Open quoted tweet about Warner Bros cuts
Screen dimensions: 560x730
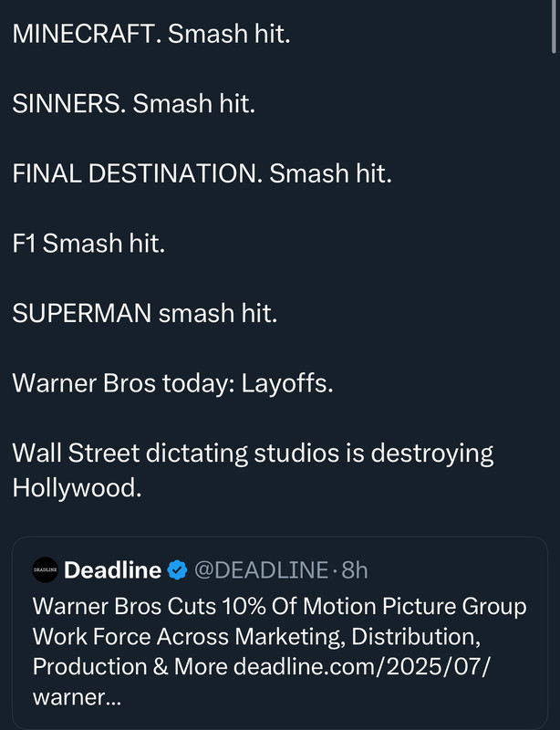pyautogui.click(x=280, y=633)
